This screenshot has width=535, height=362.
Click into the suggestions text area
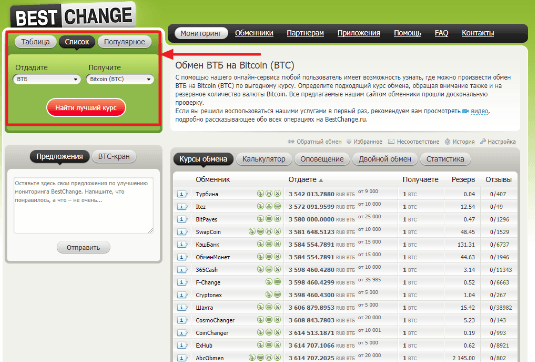(x=83, y=205)
